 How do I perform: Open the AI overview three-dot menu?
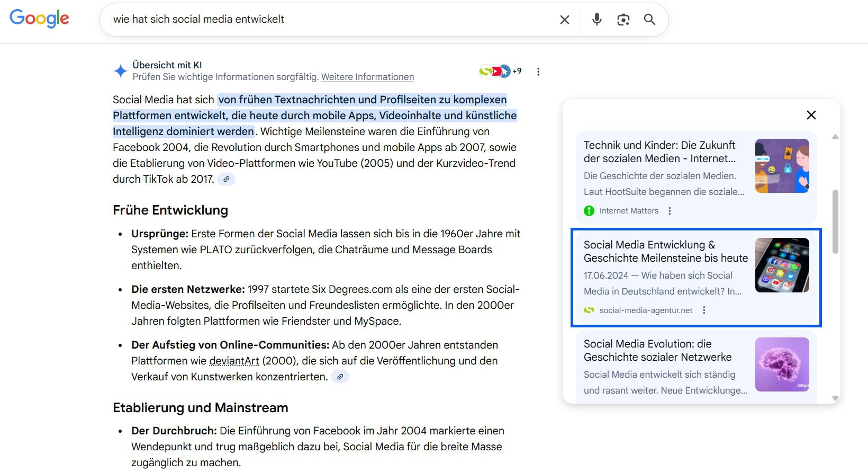coord(538,72)
